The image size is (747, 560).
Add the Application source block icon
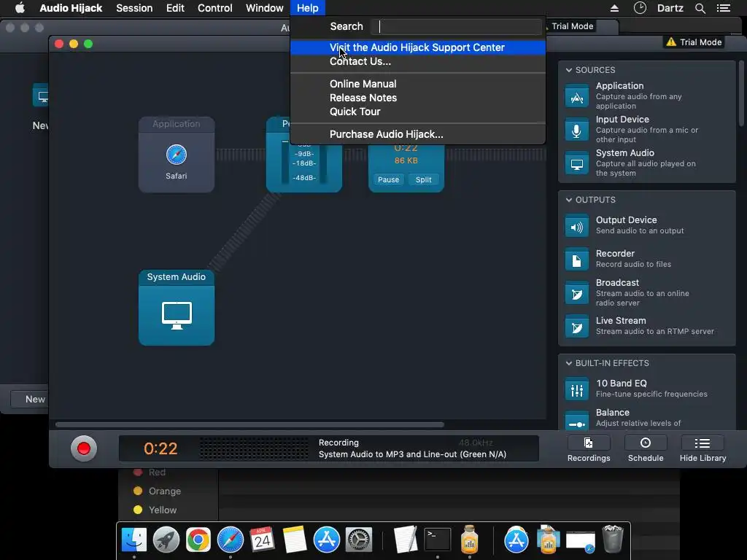pyautogui.click(x=576, y=97)
